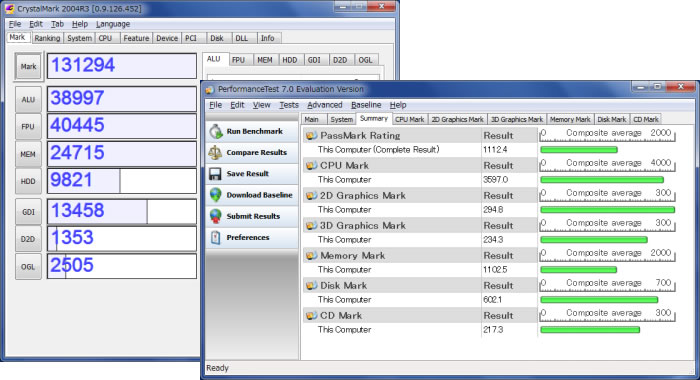This screenshot has width=700, height=380.
Task: Click the Download Baseline globe icon
Action: tap(216, 195)
